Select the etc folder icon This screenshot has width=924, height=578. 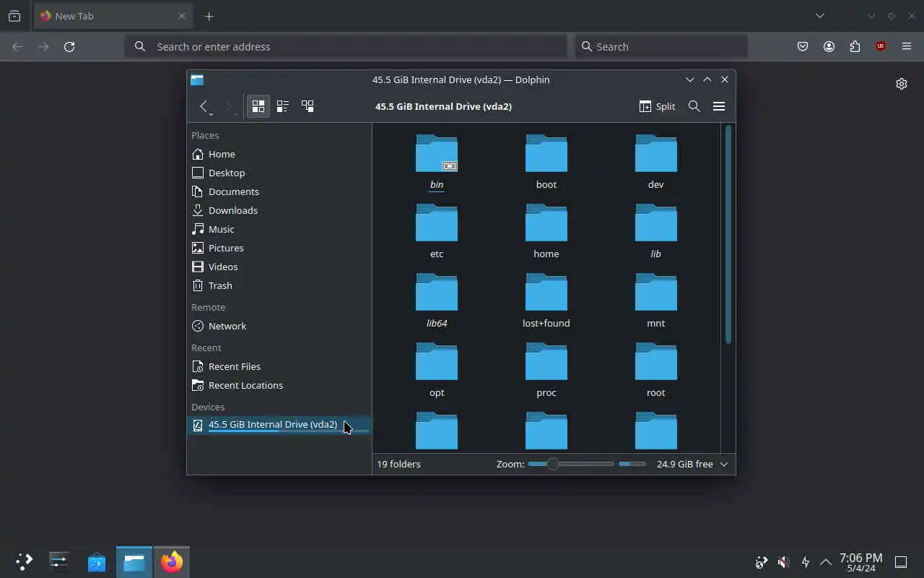coord(437,223)
